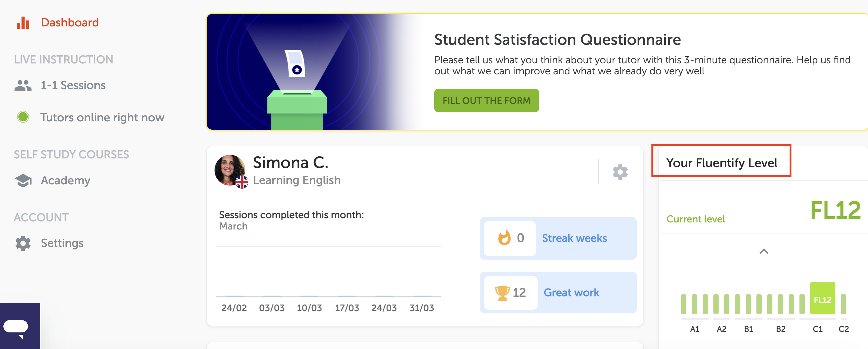Select the highlighted FL12 level bar
Screen dimensions: 868x349
[822, 298]
